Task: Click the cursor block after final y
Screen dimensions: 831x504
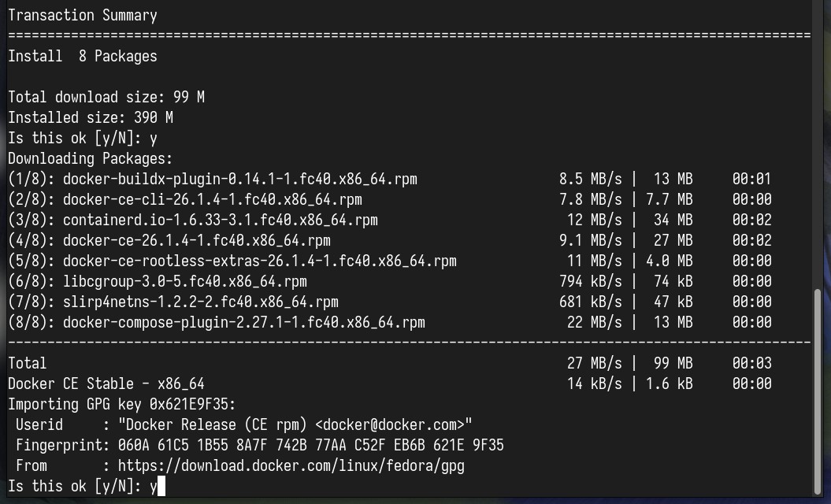Action: click(x=161, y=486)
